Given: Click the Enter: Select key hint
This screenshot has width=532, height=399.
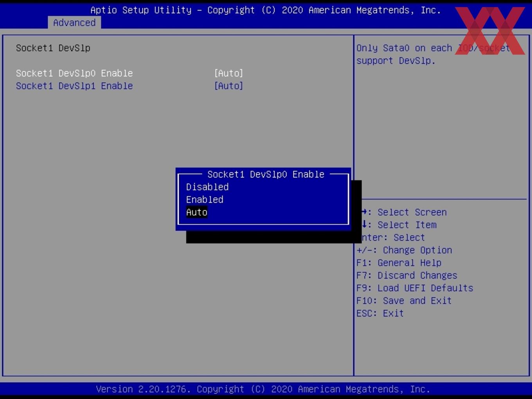Looking at the screenshot, I should pos(393,237).
